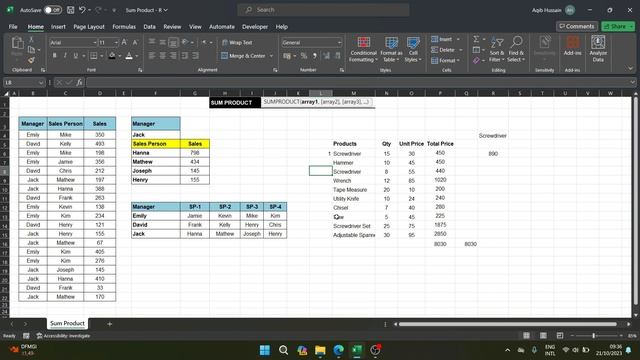Image resolution: width=640 pixels, height=360 pixels.
Task: Open Conditional Formatting menu
Action: point(363,49)
